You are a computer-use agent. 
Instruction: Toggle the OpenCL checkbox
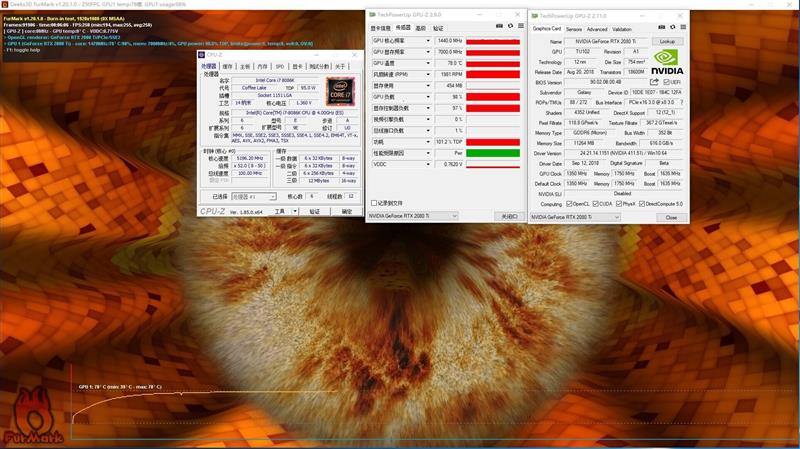pyautogui.click(x=569, y=204)
